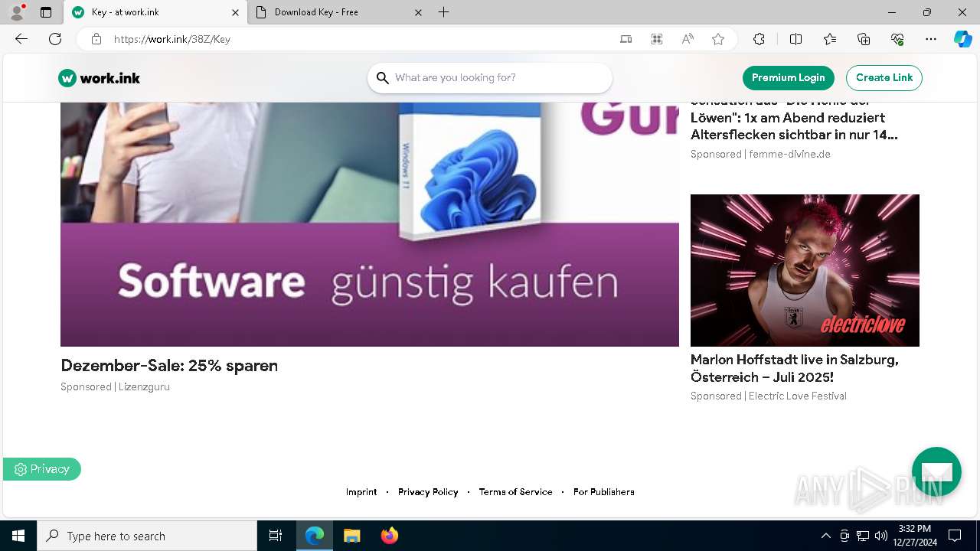980x551 pixels.
Task: Launch Firefox from taskbar
Action: pyautogui.click(x=390, y=536)
